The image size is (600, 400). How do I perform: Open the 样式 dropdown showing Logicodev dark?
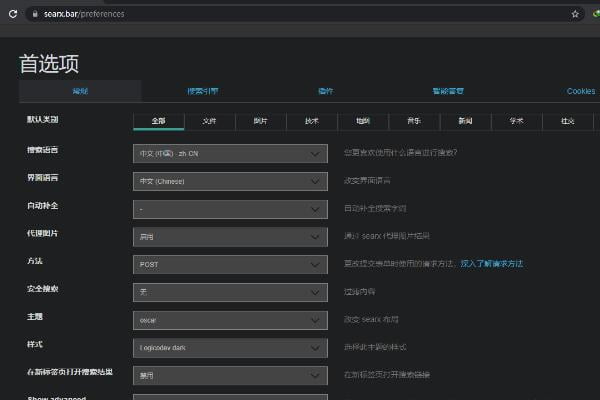[230, 348]
